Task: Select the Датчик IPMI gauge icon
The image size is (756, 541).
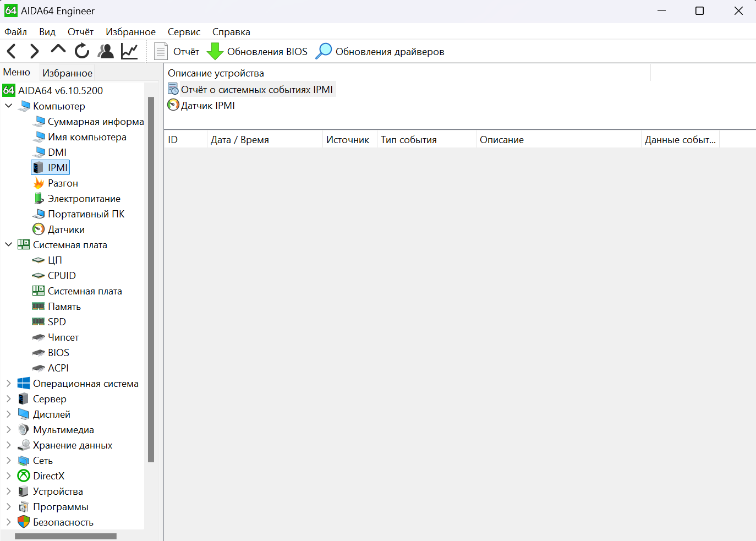Action: [x=173, y=105]
